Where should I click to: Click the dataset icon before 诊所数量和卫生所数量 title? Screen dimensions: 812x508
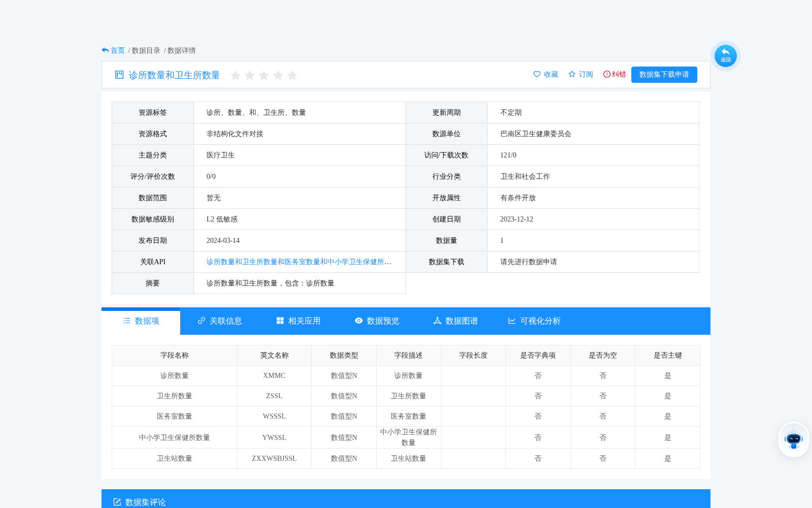click(x=119, y=75)
